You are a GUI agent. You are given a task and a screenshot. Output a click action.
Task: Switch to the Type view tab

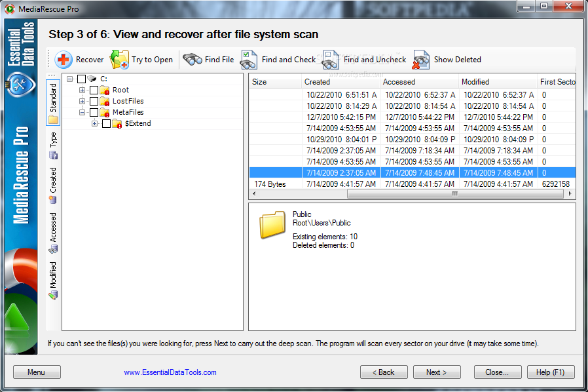point(53,146)
